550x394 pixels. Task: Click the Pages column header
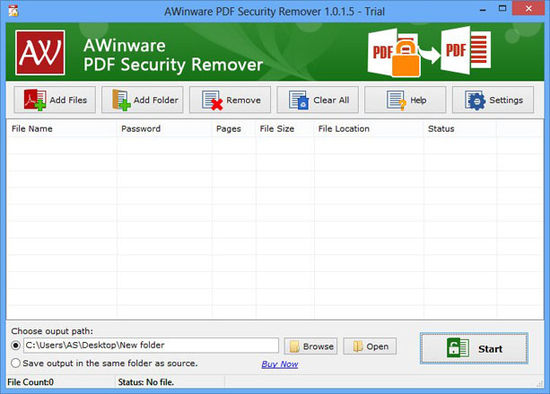[x=234, y=129]
